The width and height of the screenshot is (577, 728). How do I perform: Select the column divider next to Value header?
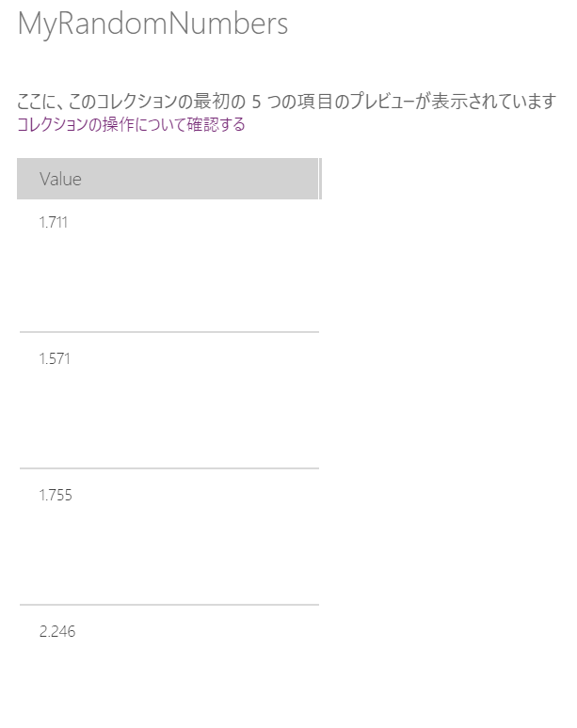(x=321, y=179)
